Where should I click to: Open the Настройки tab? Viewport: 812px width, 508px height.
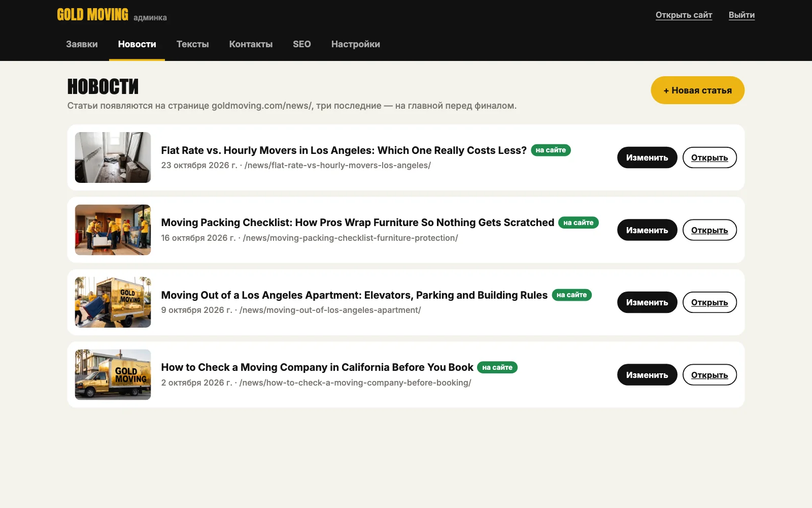[x=356, y=44]
